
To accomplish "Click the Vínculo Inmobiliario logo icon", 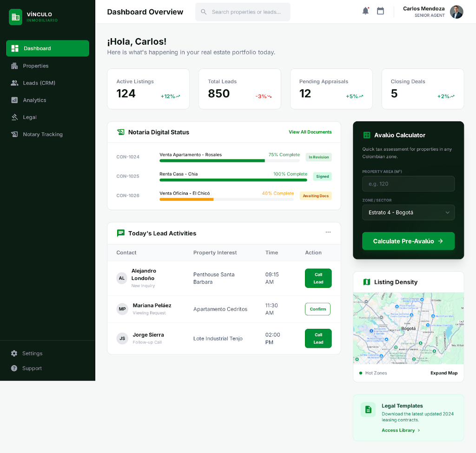I will [x=15, y=17].
